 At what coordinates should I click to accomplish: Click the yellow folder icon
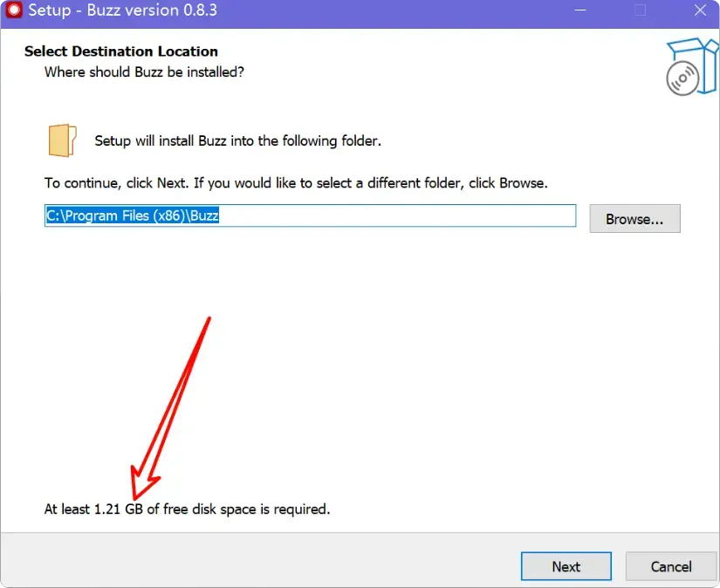pos(61,140)
